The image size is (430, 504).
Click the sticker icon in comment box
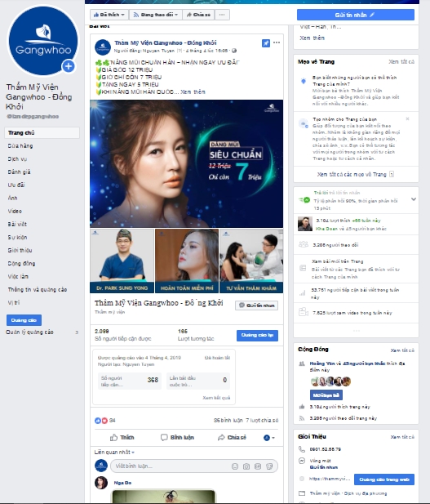pos(269,466)
